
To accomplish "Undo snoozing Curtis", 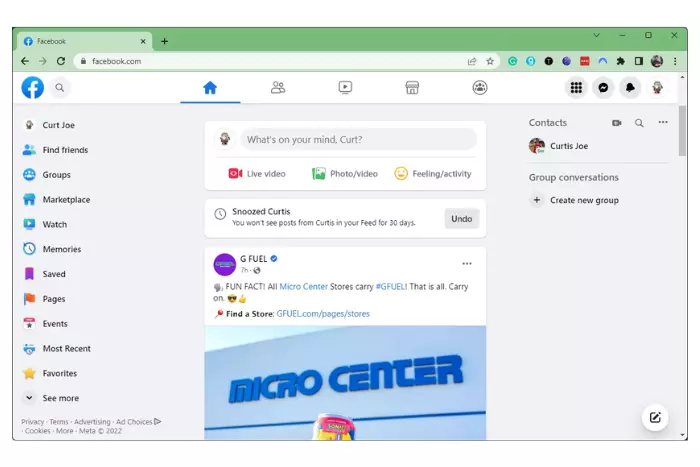I will click(x=462, y=219).
